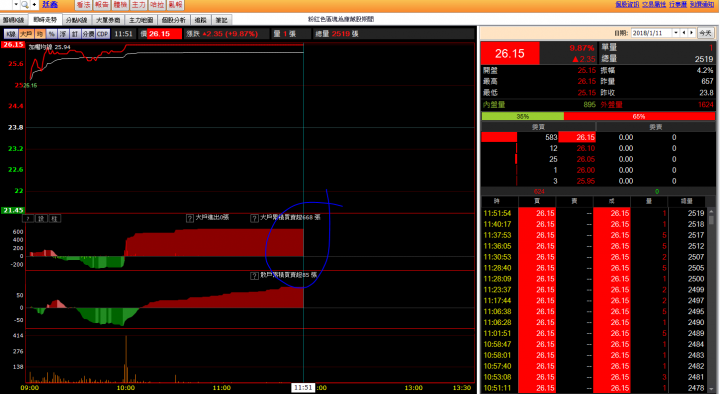Screen dimensions: 720x394
Task: Switch to the 即時走勢 tab
Action: coord(45,20)
